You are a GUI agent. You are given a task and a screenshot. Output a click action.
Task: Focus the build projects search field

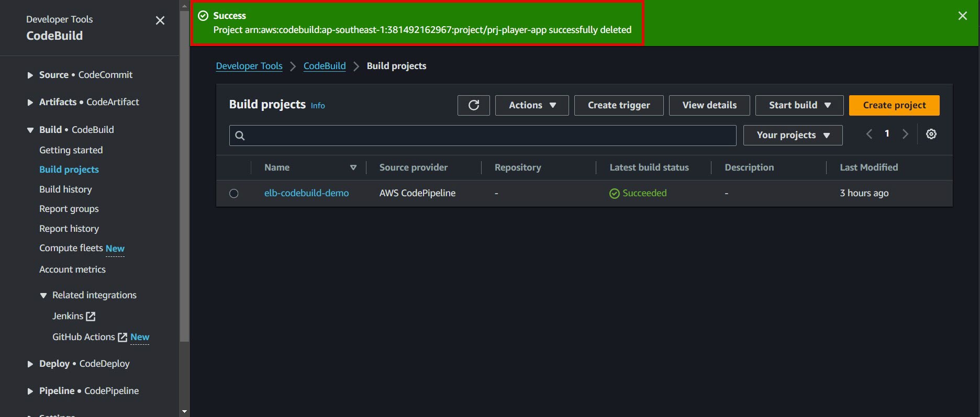pos(483,136)
